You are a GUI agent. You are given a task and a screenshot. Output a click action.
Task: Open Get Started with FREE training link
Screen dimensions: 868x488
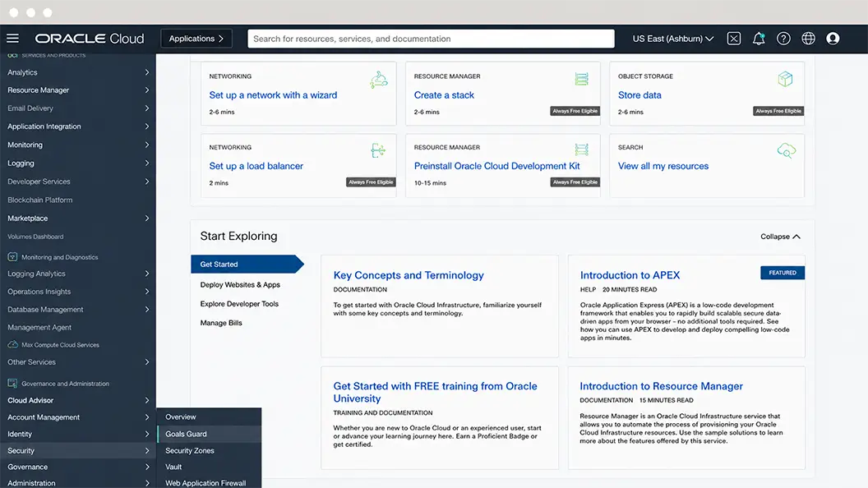(435, 392)
